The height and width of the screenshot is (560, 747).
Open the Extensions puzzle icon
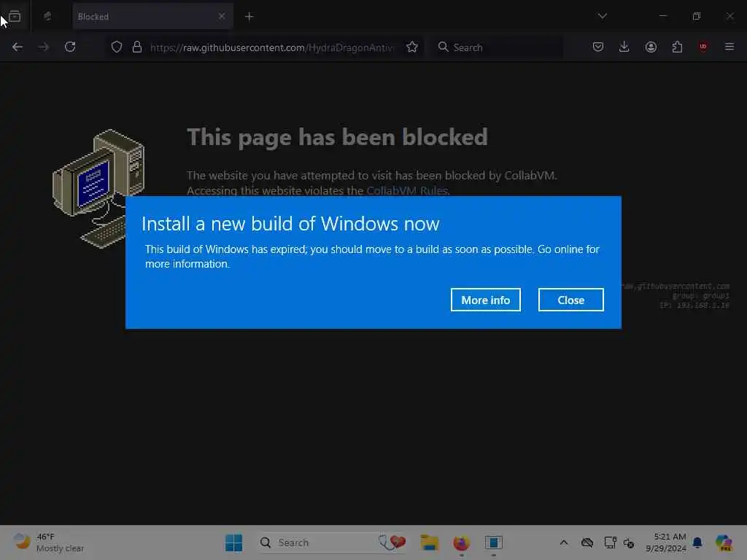point(677,47)
